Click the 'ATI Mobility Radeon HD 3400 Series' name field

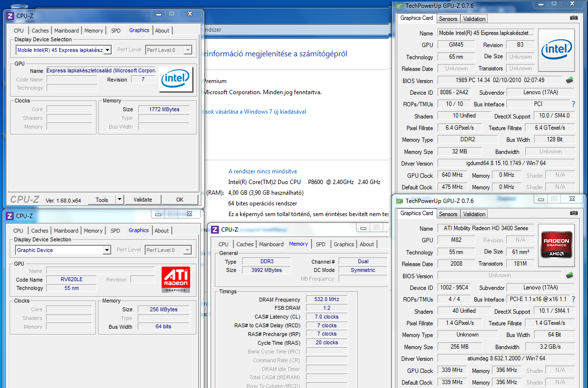(487, 228)
